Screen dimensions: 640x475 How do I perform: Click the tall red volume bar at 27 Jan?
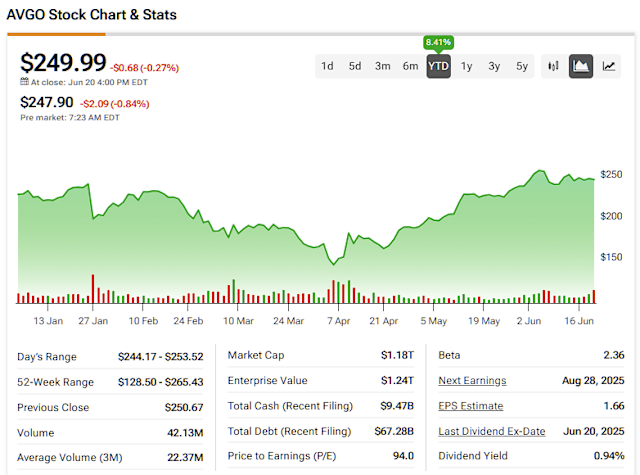[93, 289]
